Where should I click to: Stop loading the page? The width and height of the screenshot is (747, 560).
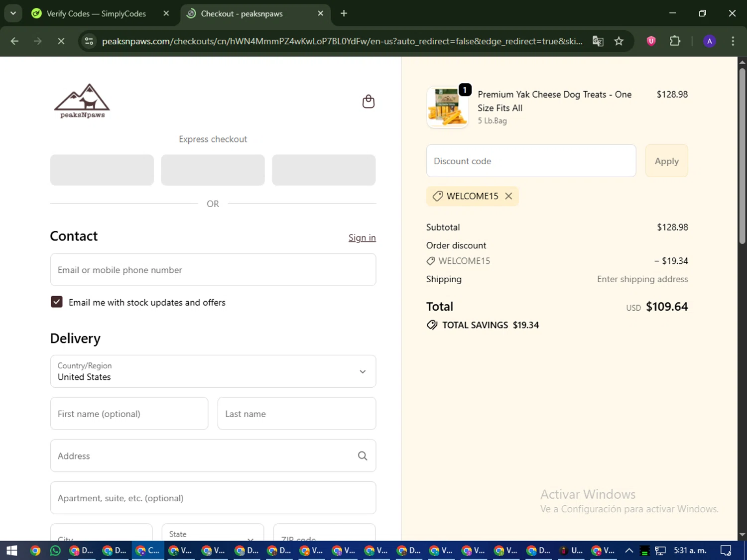pyautogui.click(x=61, y=41)
